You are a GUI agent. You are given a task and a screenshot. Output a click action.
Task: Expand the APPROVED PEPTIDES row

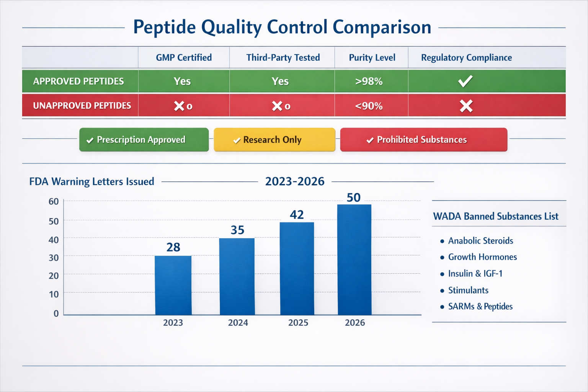coord(78,81)
